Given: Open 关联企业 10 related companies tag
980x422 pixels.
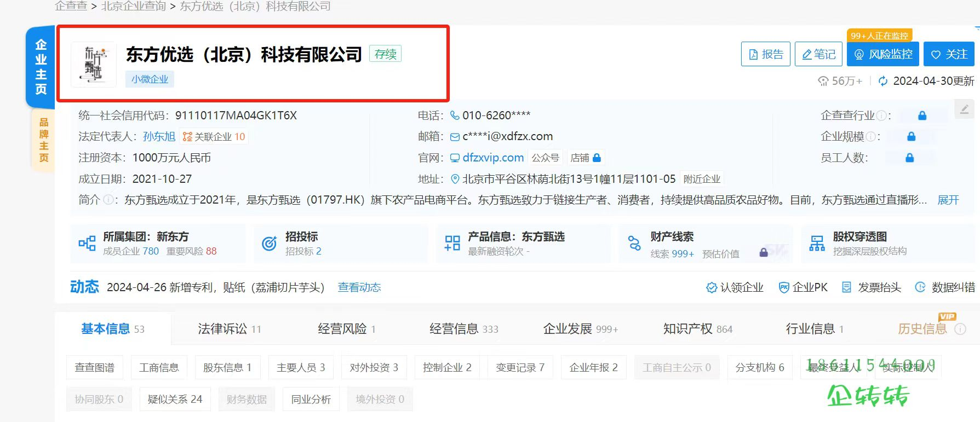Looking at the screenshot, I should coord(214,136).
